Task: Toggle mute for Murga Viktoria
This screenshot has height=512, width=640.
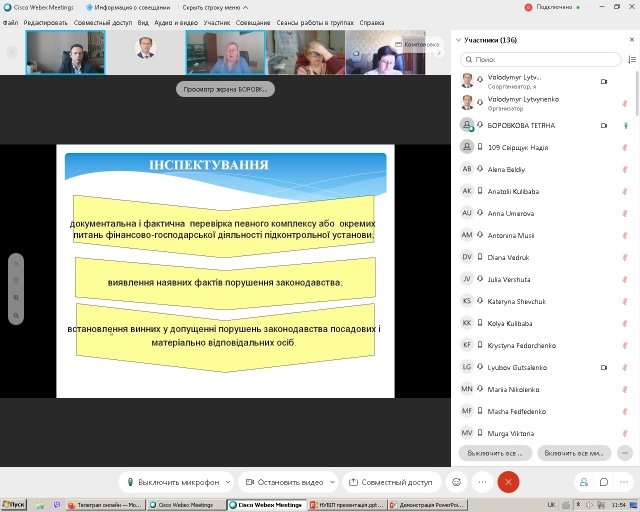Action: click(x=624, y=434)
